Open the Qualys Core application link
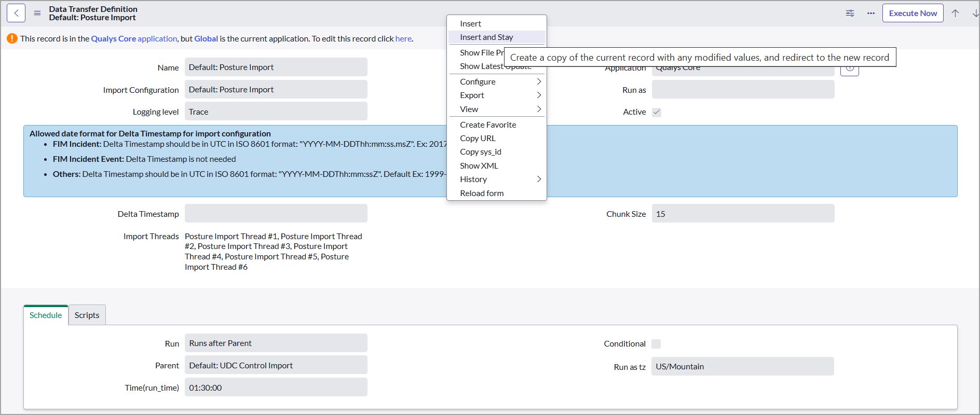The image size is (980, 415). coord(134,38)
